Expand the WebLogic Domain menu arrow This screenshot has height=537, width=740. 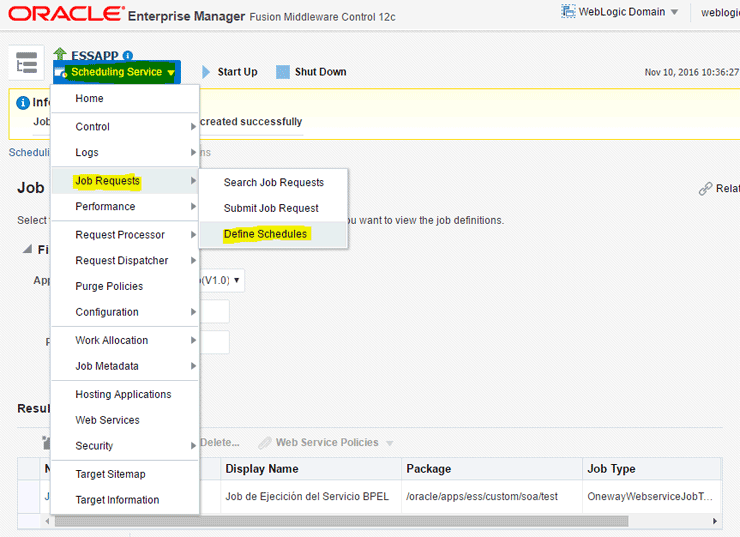(x=674, y=12)
